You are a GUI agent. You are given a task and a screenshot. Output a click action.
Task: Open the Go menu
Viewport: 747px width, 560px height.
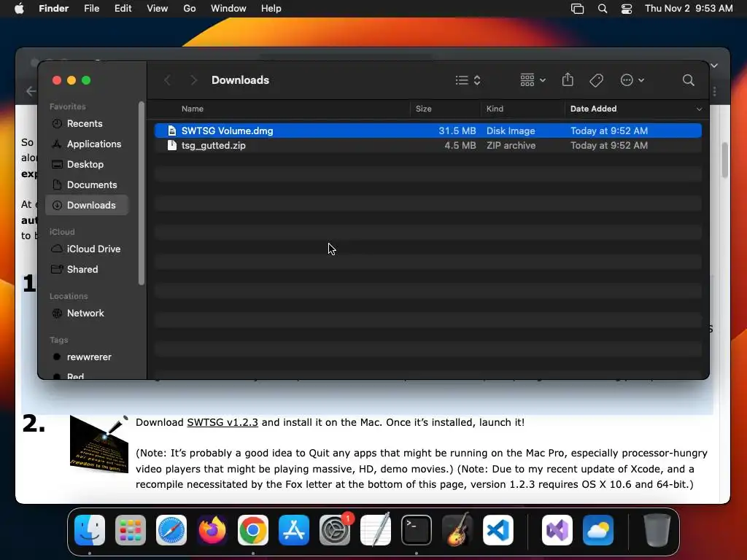pos(190,9)
